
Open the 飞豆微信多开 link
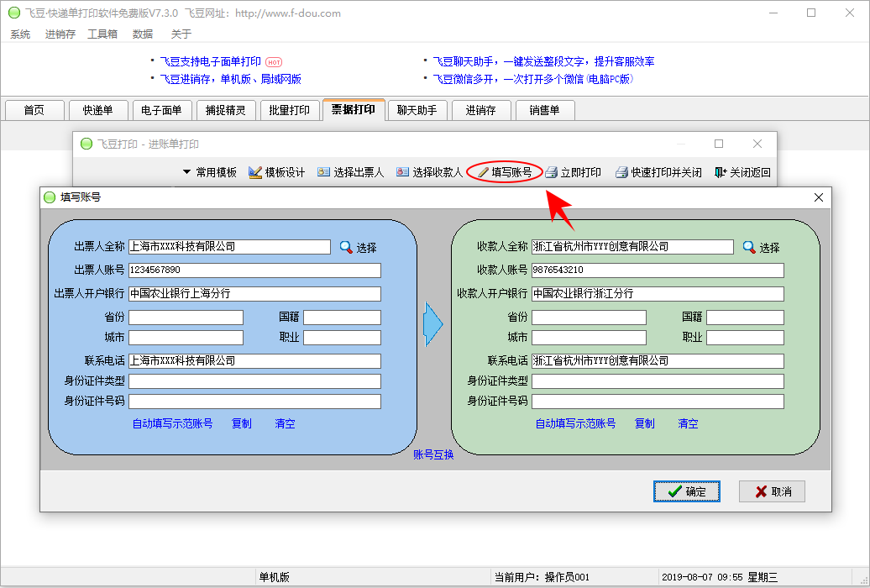(x=532, y=79)
